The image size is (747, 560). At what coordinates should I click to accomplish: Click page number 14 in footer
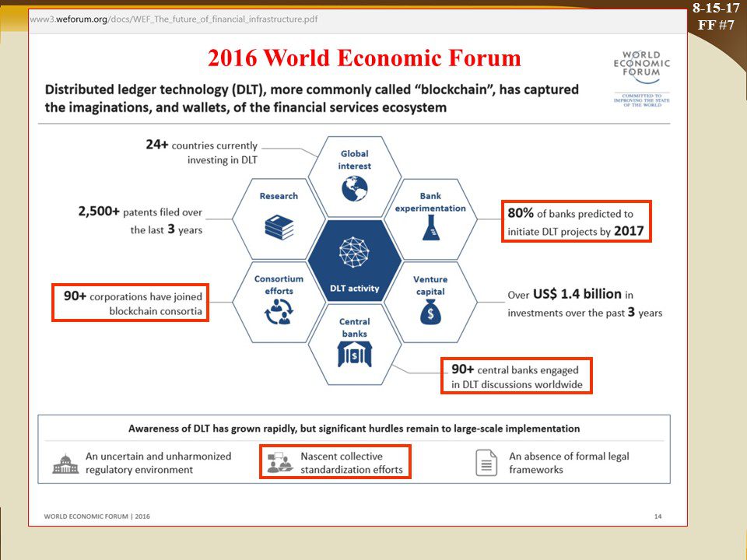click(x=658, y=516)
